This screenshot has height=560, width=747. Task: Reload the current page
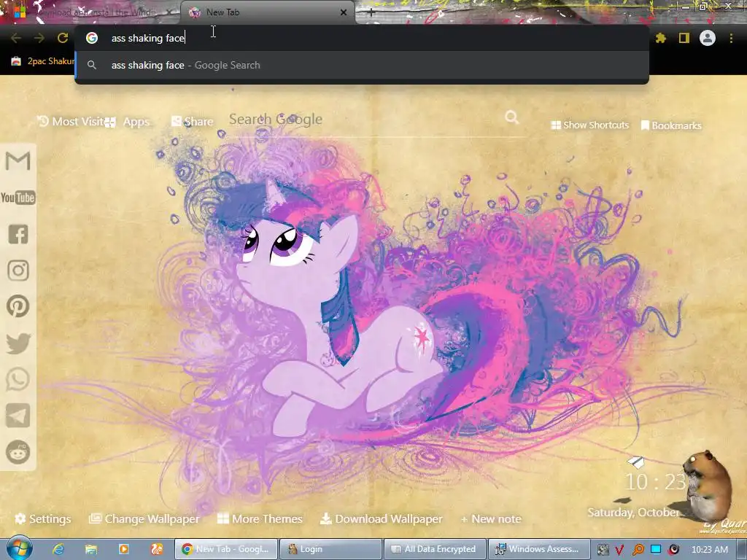tap(63, 38)
